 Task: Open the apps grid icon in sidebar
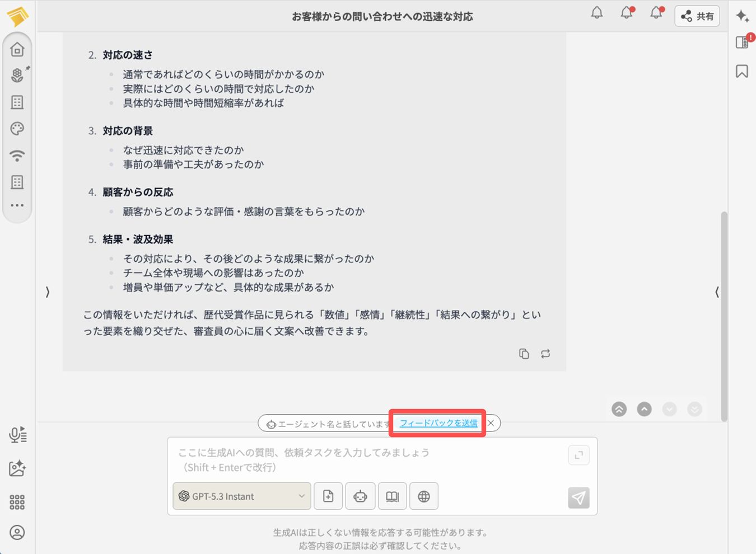17,502
